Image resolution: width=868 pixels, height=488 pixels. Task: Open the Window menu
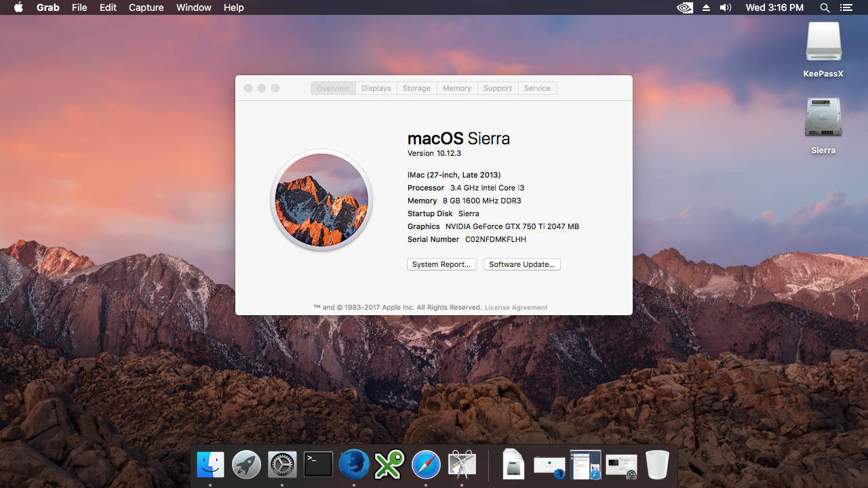coord(193,7)
